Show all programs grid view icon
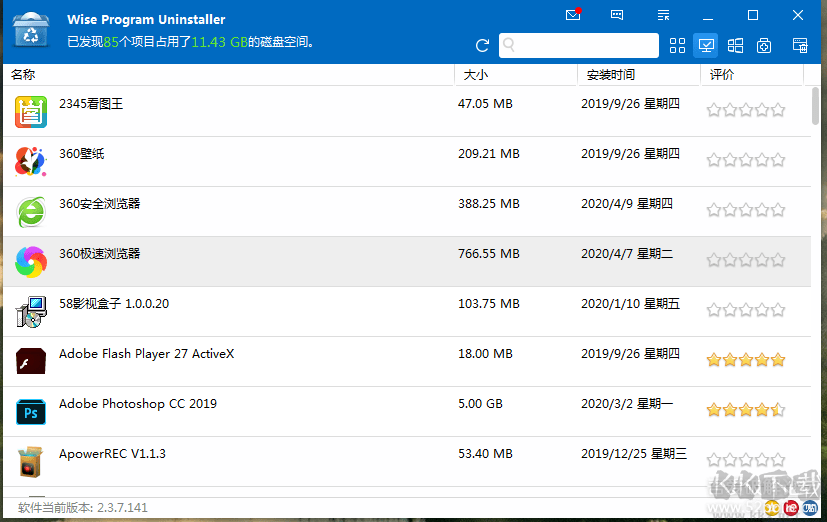827x522 pixels. pyautogui.click(x=677, y=46)
